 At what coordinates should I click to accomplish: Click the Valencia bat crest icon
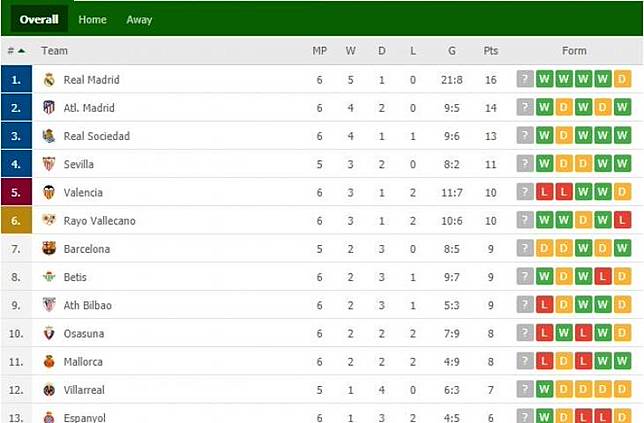(49, 192)
